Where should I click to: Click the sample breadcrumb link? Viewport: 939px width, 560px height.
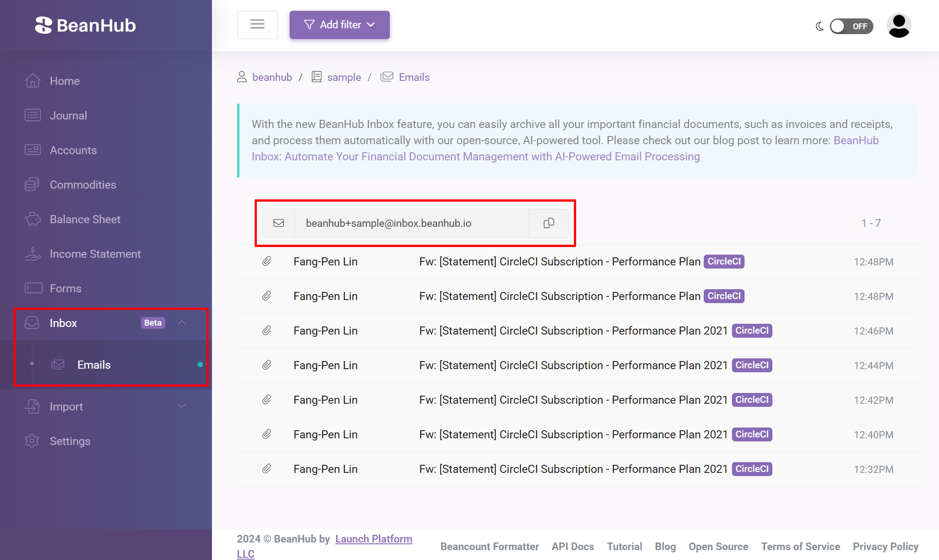click(344, 77)
